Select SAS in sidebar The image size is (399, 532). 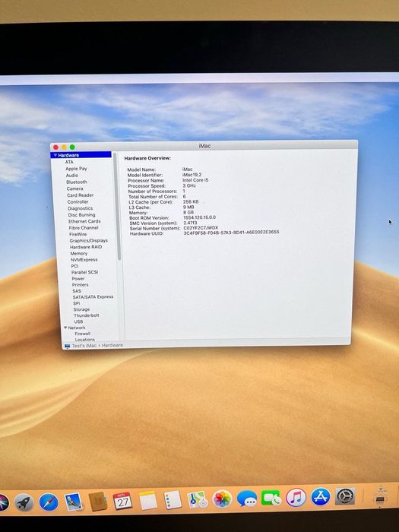tap(77, 291)
